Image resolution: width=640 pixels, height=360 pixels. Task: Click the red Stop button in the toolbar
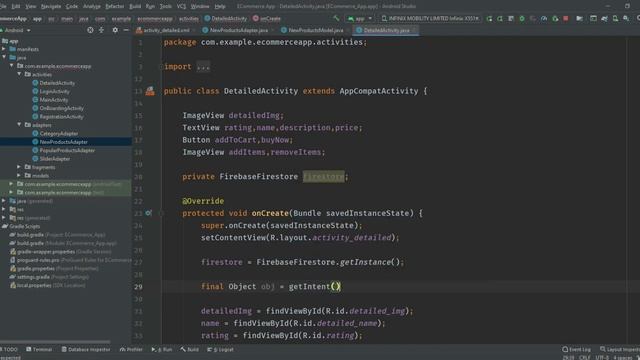click(x=566, y=18)
